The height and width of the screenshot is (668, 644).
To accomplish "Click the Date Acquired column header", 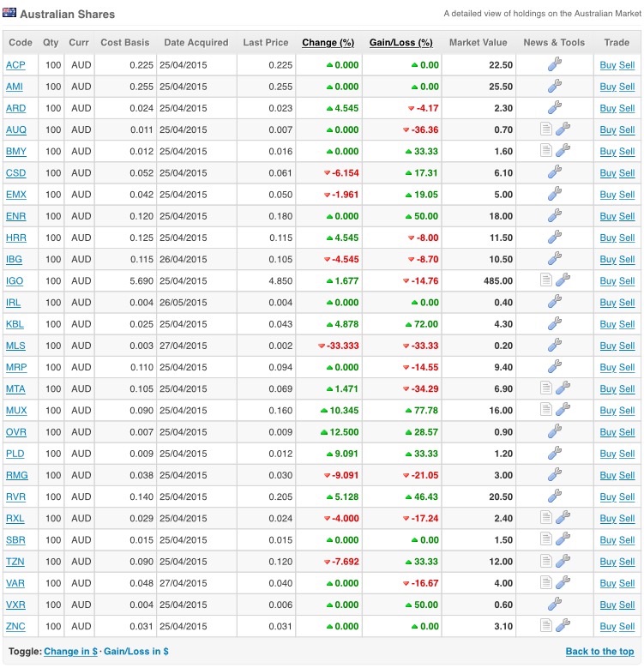I will click(196, 43).
